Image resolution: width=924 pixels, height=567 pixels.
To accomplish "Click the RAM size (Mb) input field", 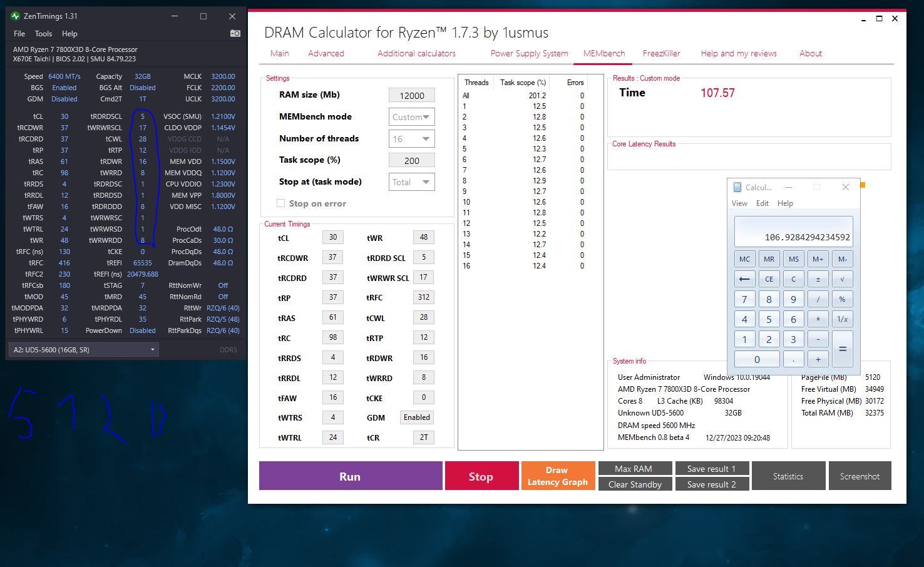I will tap(411, 95).
